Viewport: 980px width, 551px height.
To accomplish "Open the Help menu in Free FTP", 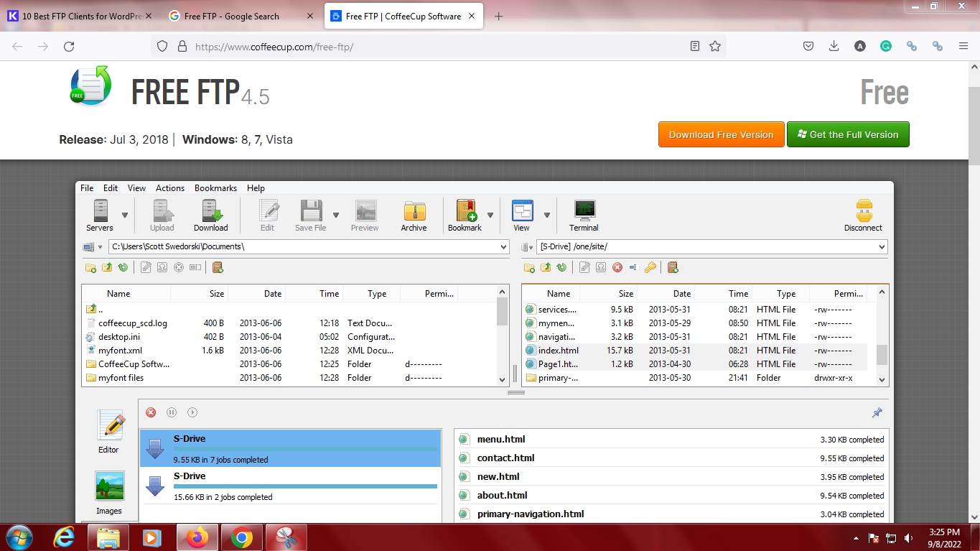I will click(256, 188).
